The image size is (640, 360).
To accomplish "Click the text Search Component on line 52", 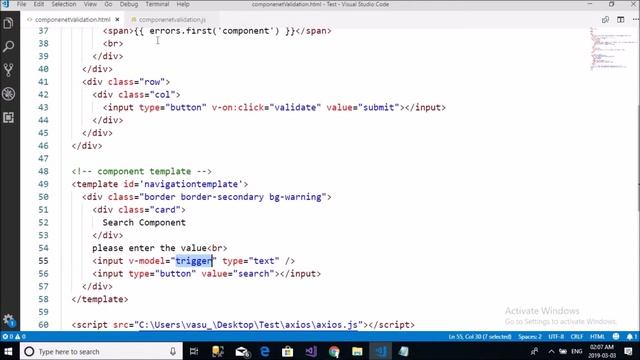I will pyautogui.click(x=144, y=222).
